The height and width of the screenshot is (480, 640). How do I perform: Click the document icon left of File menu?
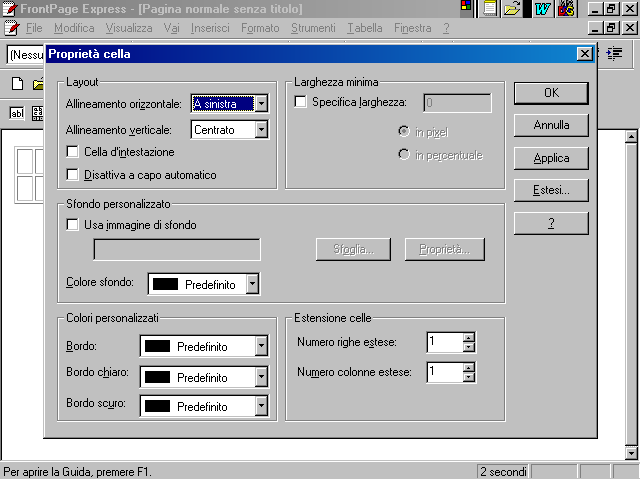pyautogui.click(x=11, y=28)
